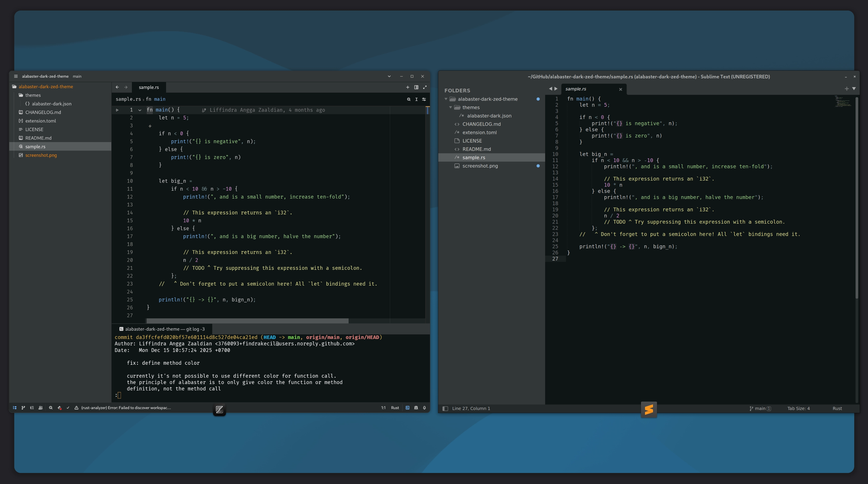Image resolution: width=868 pixels, height=484 pixels.
Task: Toggle the project panel in Zed
Action: pyautogui.click(x=15, y=408)
